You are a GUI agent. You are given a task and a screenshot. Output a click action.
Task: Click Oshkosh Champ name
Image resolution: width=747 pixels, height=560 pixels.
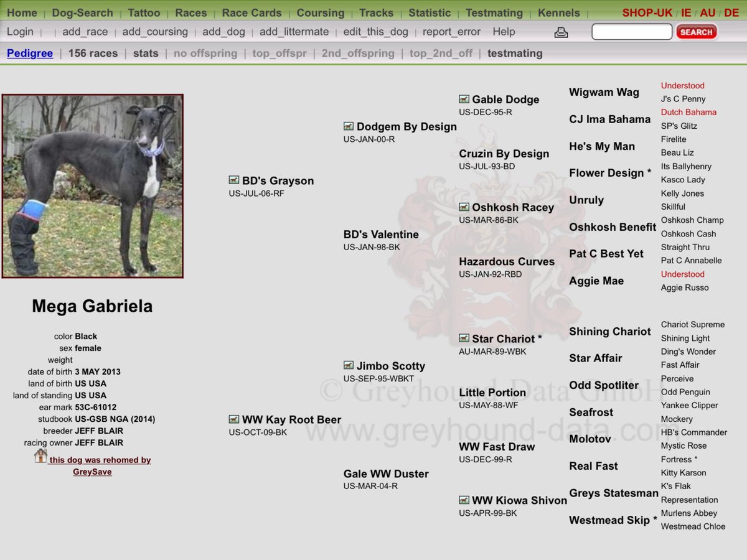pos(692,220)
